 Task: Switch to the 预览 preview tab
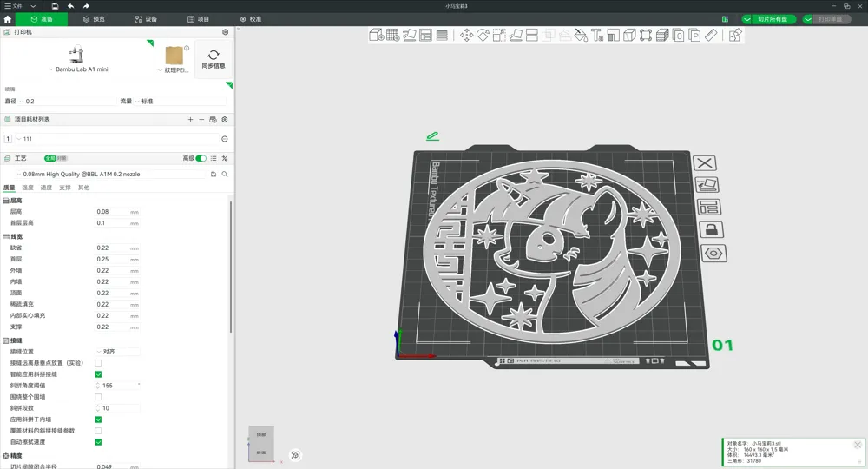pos(94,19)
